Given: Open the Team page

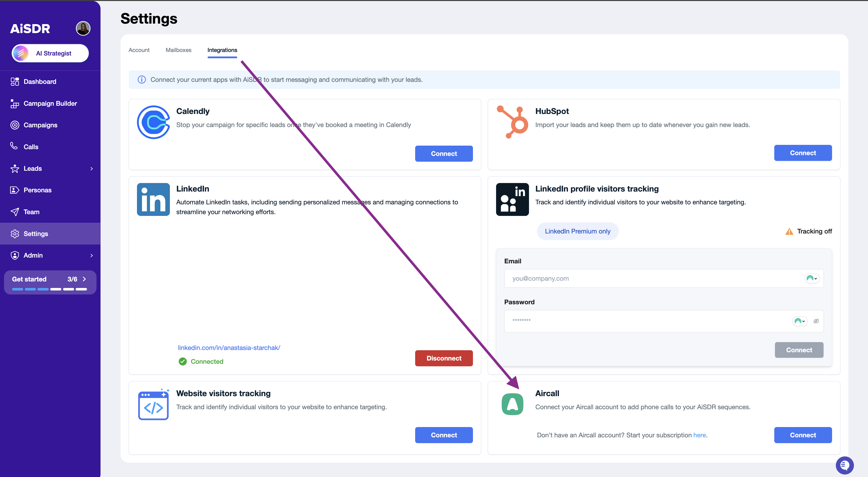Looking at the screenshot, I should click(50, 212).
